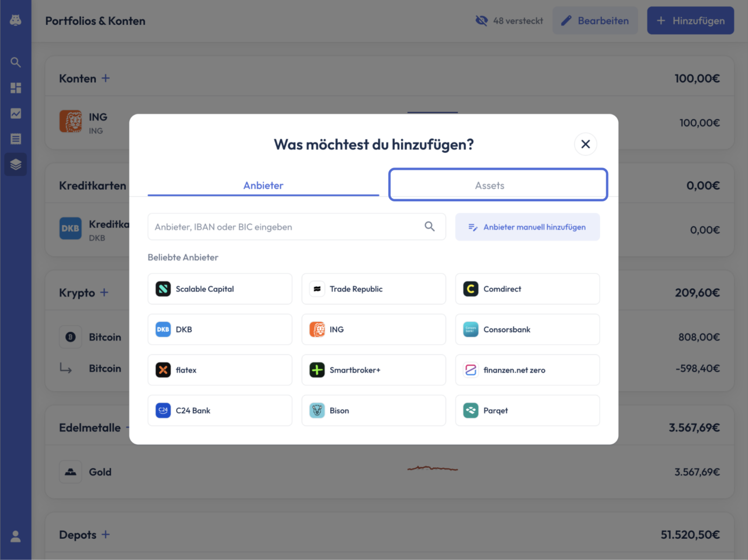This screenshot has width=748, height=560.
Task: Close the Was möchtest du hinzufügen dialog
Action: [x=586, y=144]
